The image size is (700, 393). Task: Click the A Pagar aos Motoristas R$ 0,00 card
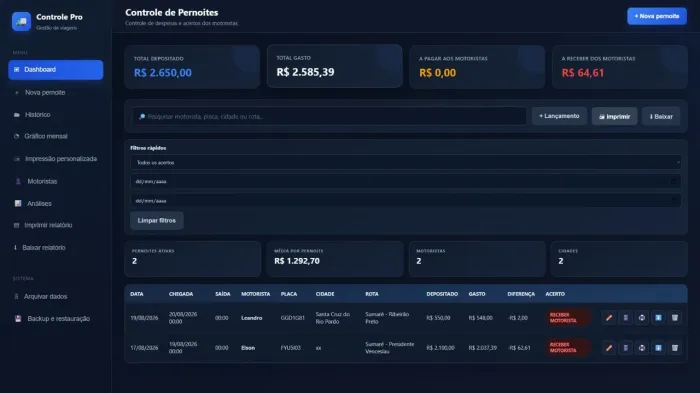(477, 67)
